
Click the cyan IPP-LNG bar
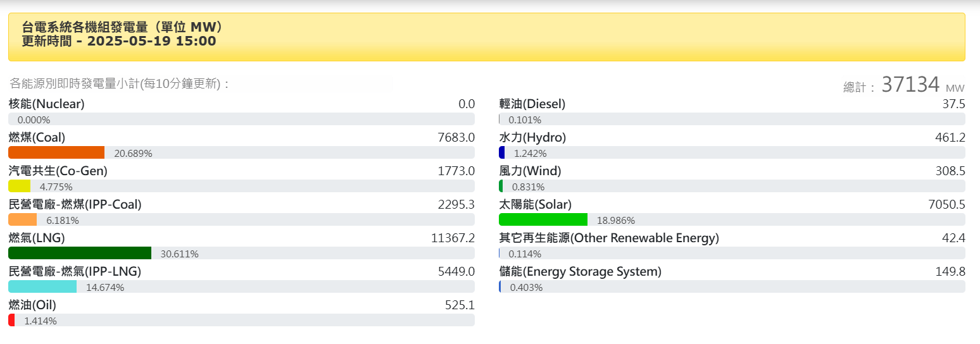point(42,286)
